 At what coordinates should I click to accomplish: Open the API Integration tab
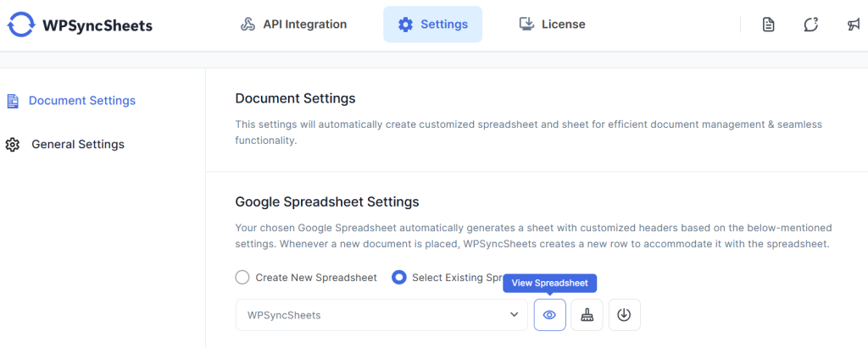point(293,25)
